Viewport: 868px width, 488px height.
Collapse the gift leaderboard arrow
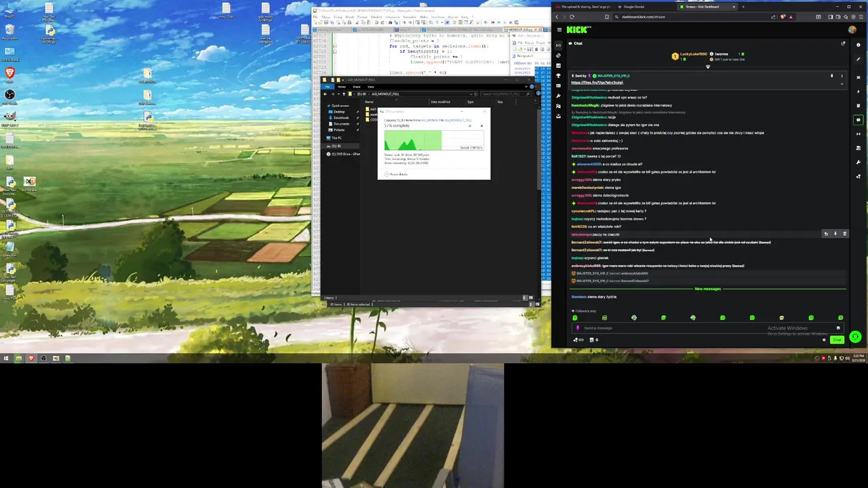(x=708, y=66)
